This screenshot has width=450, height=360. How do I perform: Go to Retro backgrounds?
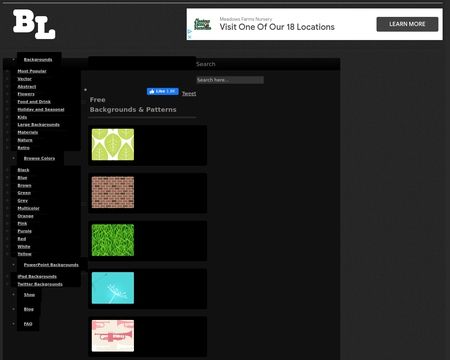tap(24, 148)
